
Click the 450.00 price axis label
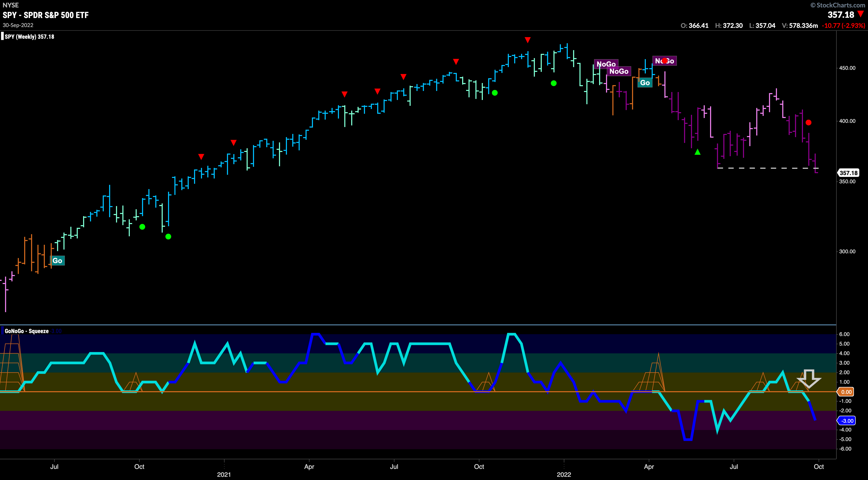[x=847, y=68]
